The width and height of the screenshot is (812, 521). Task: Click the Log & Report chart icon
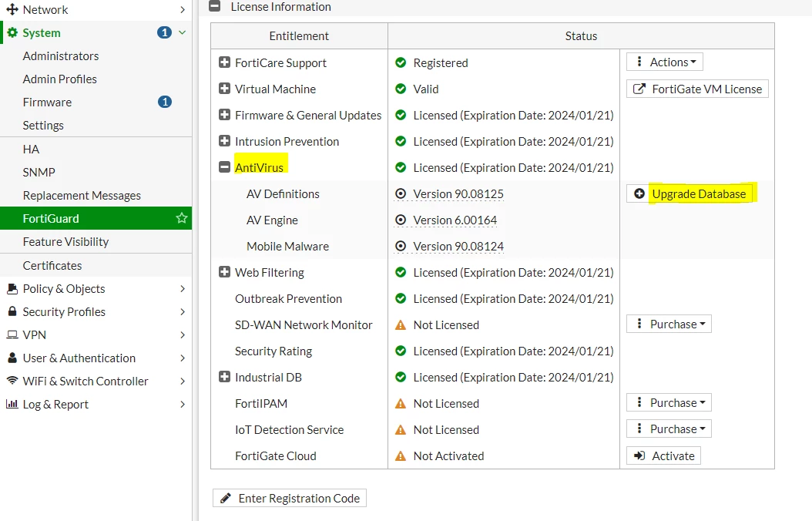(x=12, y=403)
